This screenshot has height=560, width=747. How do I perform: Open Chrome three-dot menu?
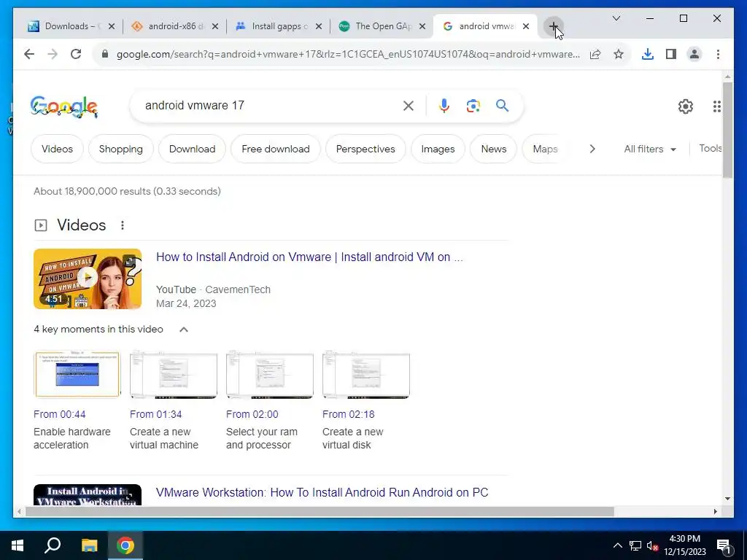(x=718, y=54)
